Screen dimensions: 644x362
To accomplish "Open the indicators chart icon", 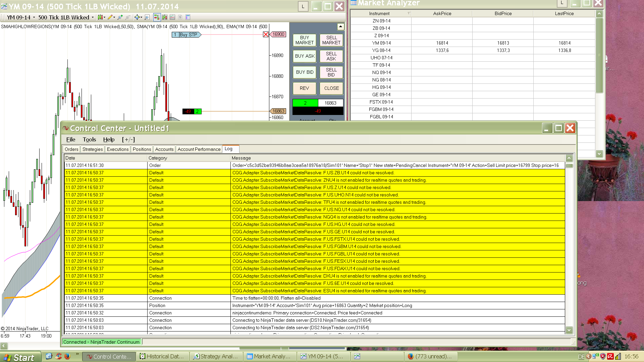I will 165,17.
